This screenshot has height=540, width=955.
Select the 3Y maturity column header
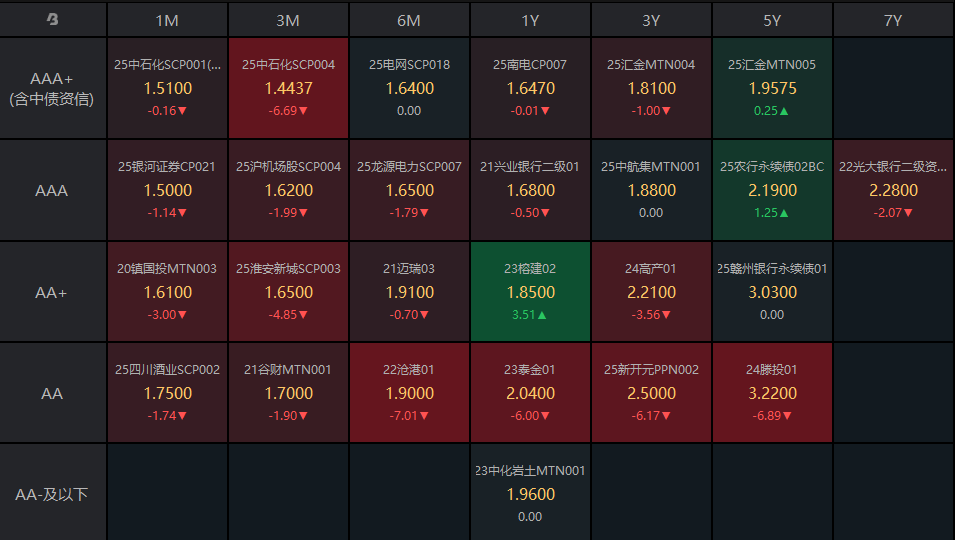pos(651,20)
